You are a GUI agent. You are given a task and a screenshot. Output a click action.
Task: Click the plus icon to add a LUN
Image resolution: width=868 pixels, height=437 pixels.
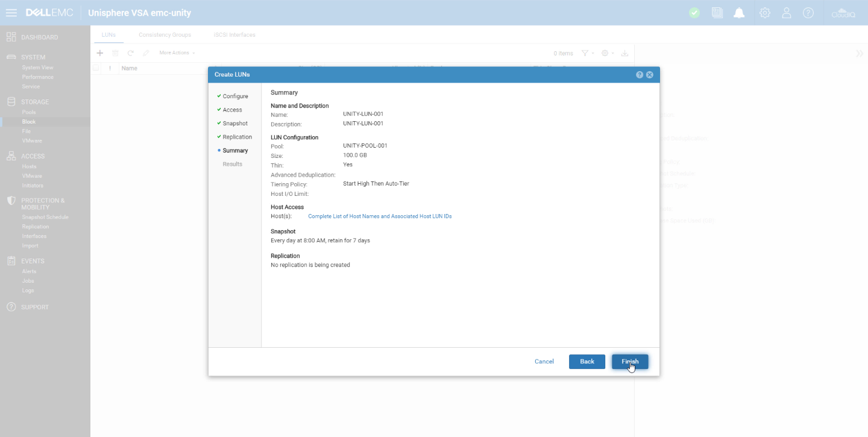coord(100,53)
